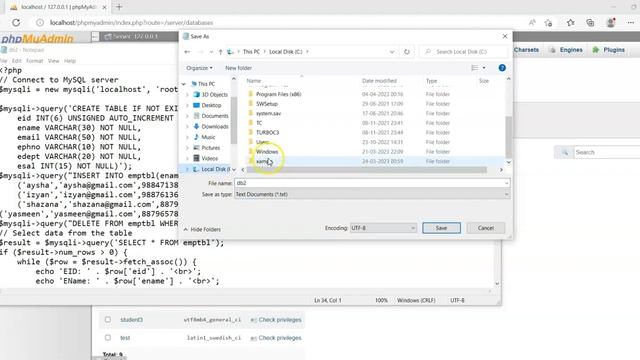Select the system.sav folder
The width and height of the screenshot is (640, 360).
268,113
